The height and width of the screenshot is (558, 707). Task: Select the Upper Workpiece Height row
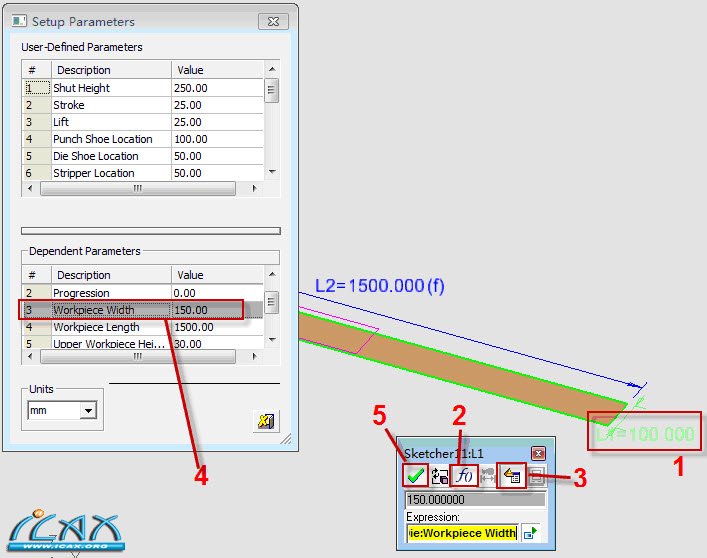(142, 344)
